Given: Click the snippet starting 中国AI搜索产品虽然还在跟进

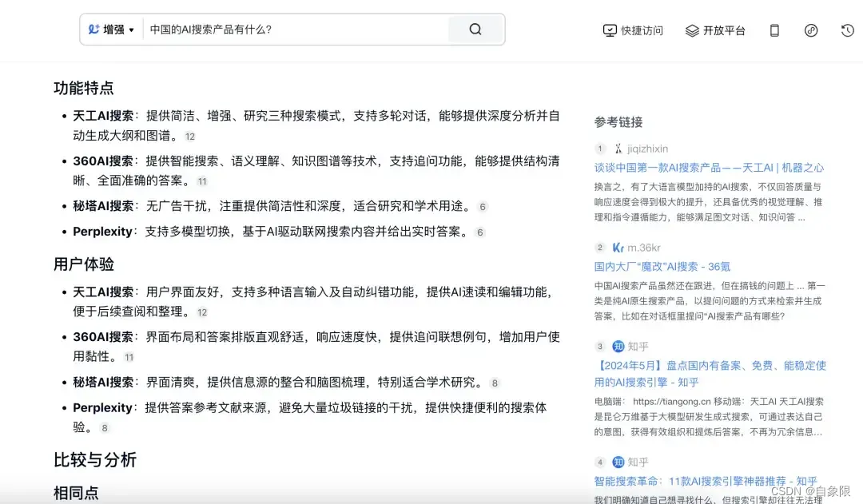Looking at the screenshot, I should tap(710, 301).
